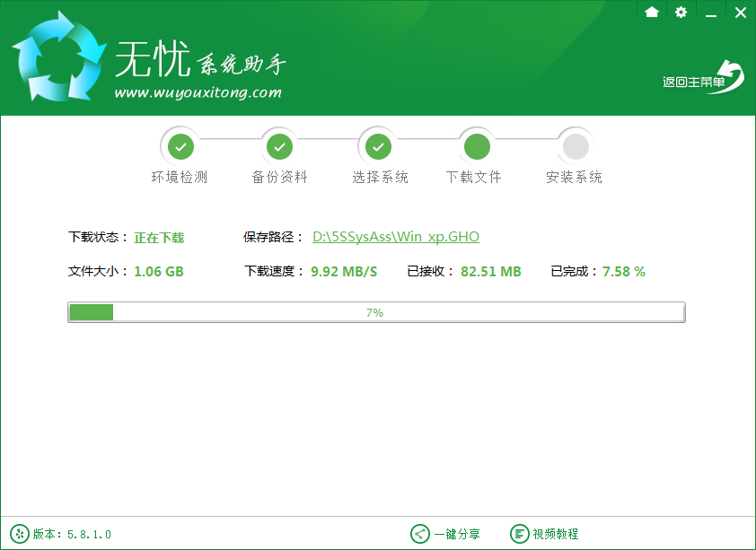Click the 下载文件 step label text

476,177
